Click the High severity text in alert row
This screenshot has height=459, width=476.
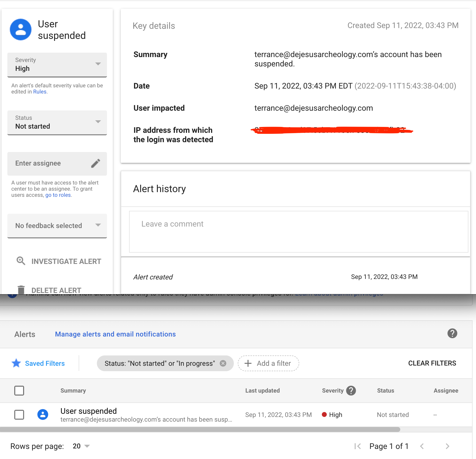(x=336, y=415)
